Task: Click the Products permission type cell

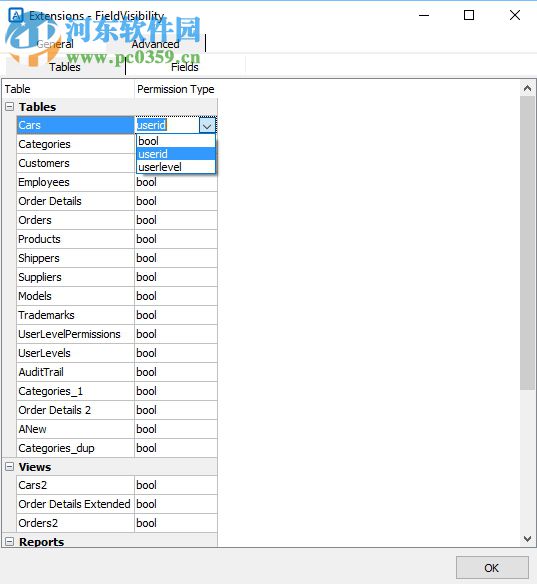Action: tap(176, 239)
